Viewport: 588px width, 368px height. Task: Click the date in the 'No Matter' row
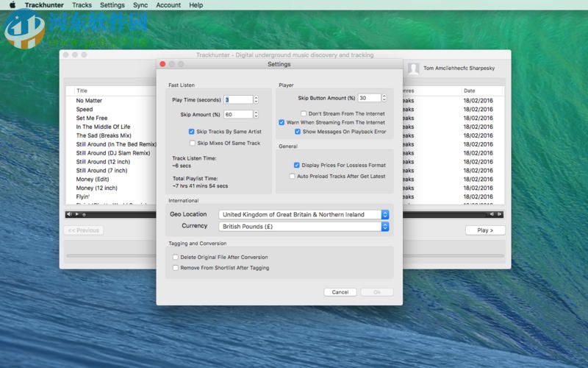(x=478, y=101)
